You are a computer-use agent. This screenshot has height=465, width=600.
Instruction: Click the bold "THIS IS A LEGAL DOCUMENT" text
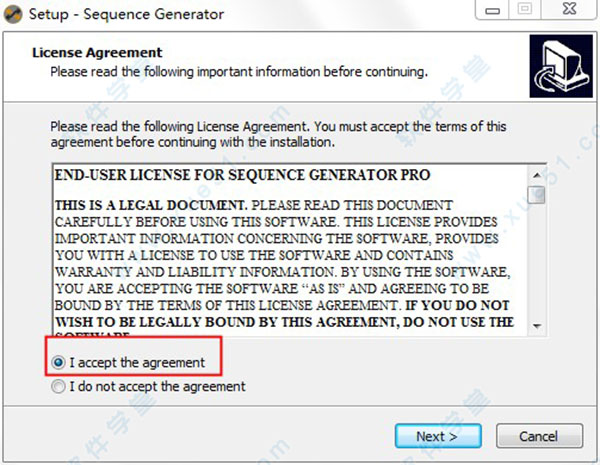point(151,206)
